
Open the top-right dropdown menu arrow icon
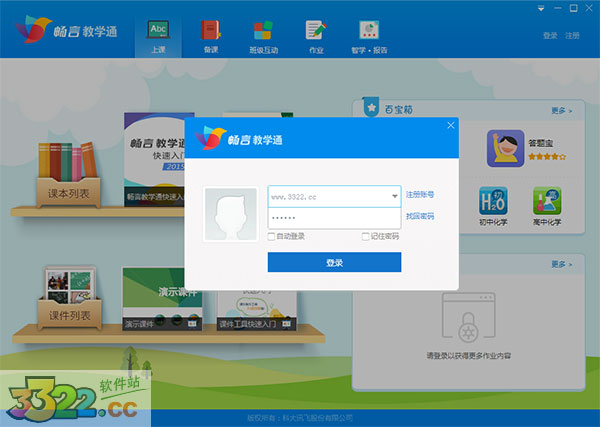pyautogui.click(x=541, y=8)
